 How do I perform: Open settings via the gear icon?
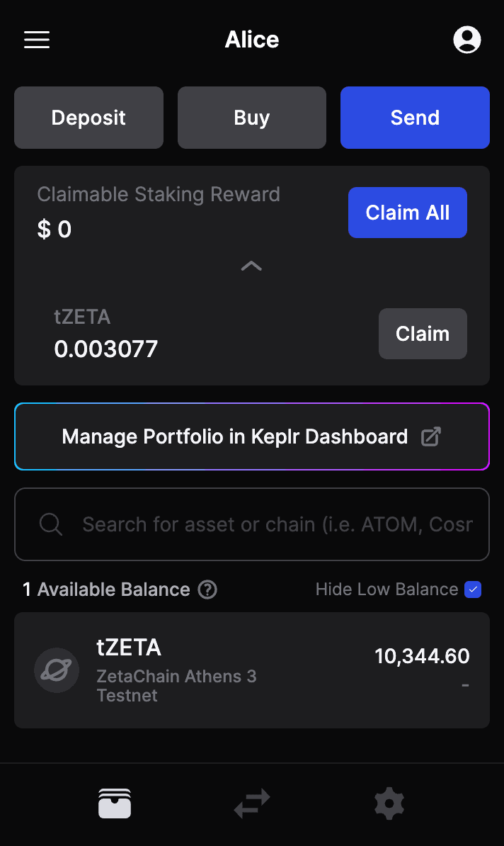pyautogui.click(x=389, y=803)
